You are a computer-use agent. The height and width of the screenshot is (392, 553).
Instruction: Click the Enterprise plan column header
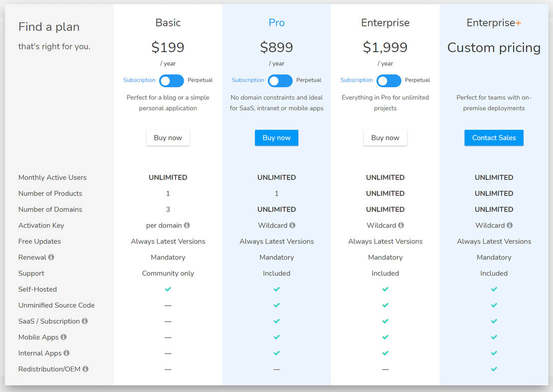click(x=385, y=22)
